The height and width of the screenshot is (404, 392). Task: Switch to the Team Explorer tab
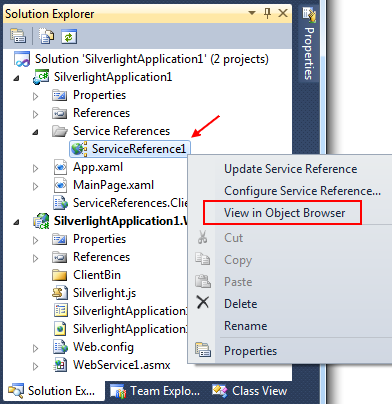coord(156,391)
